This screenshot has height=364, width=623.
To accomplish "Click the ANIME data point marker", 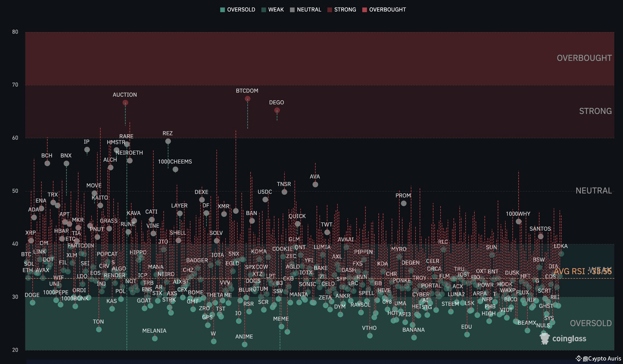I will (245, 345).
